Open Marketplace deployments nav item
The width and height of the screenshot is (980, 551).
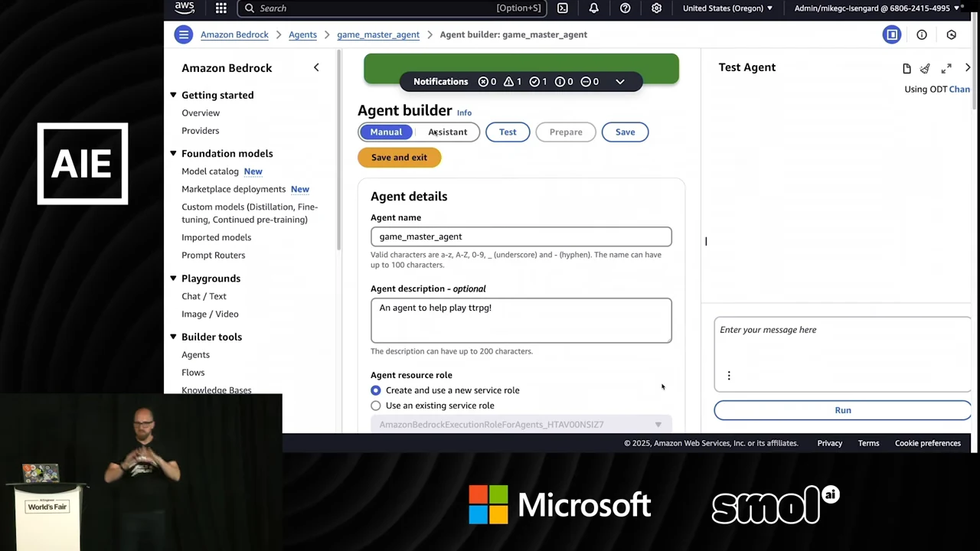pos(234,189)
